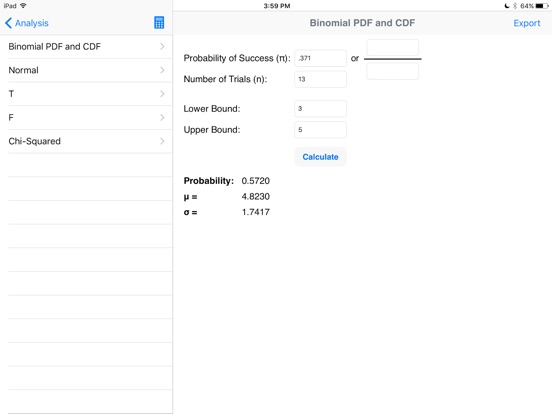Viewport: 552px width, 414px height.
Task: Focus the Lower Bound field
Action: pyautogui.click(x=320, y=109)
